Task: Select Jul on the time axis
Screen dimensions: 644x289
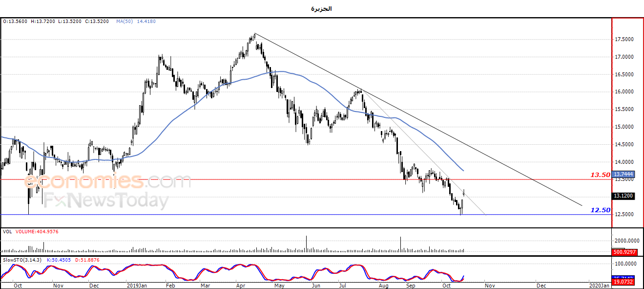Action: 343,285
